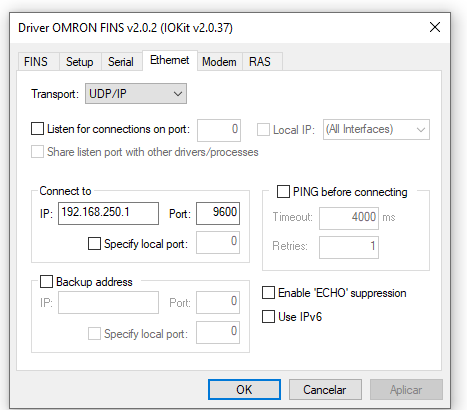Viewport: 467px width, 410px height.
Task: Toggle the Use IPv6 checkbox
Action: tap(268, 317)
